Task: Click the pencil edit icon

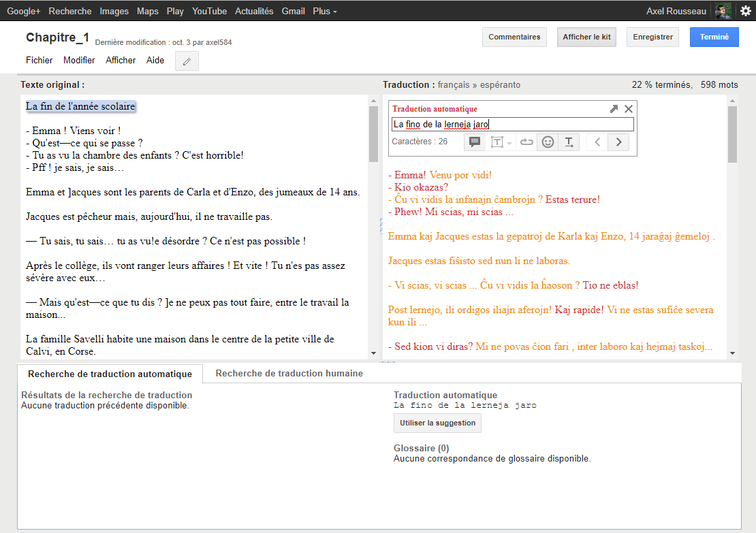Action: click(x=187, y=61)
